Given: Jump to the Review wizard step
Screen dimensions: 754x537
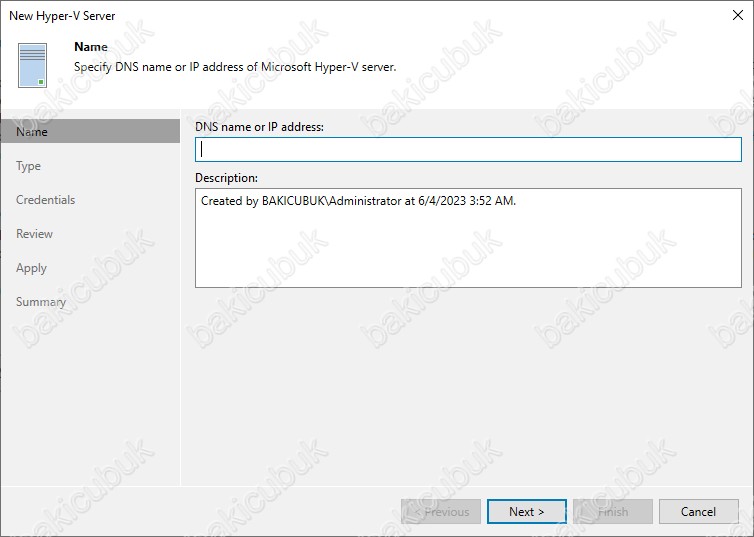Looking at the screenshot, I should tap(34, 234).
